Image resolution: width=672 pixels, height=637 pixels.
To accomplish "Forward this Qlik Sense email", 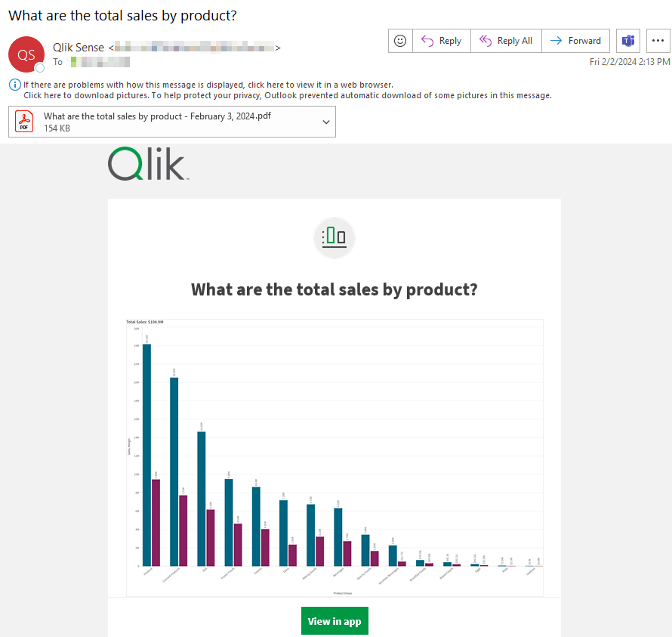I will [x=576, y=41].
